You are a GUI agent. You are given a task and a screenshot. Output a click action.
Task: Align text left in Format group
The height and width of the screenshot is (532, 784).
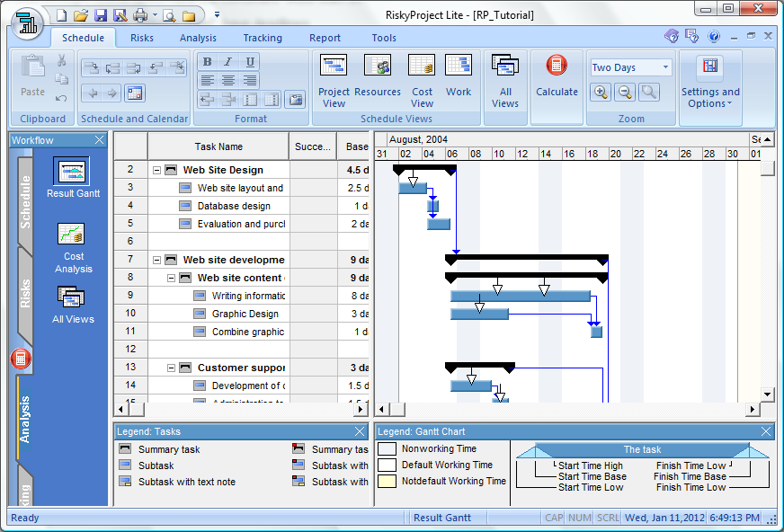[x=207, y=80]
